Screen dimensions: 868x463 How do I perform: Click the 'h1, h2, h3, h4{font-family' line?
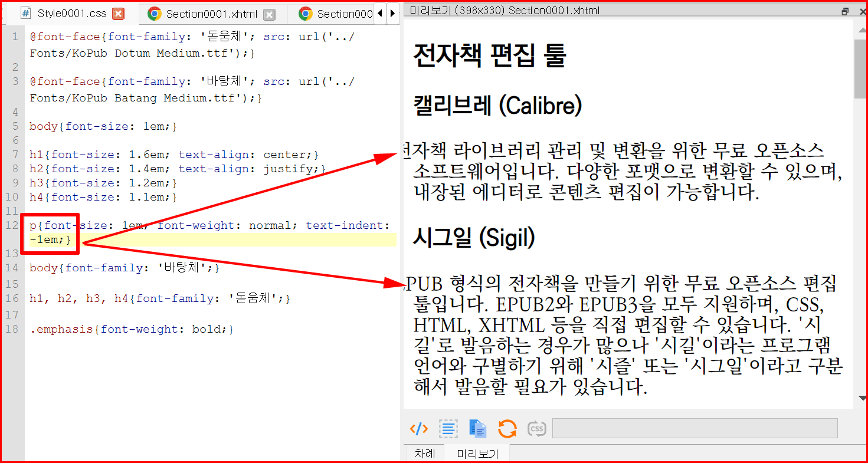click(x=160, y=298)
